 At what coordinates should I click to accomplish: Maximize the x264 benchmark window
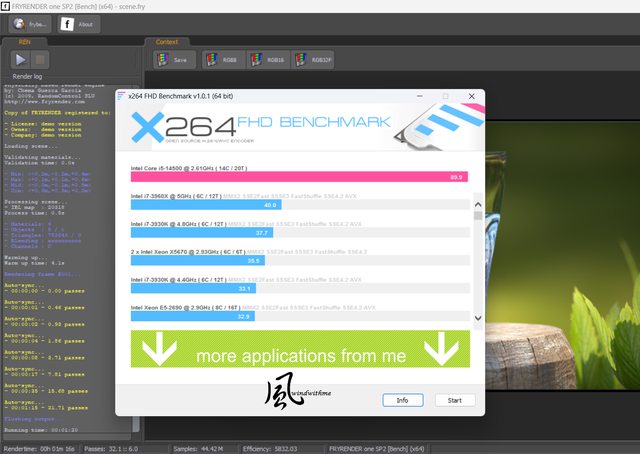tap(445, 96)
